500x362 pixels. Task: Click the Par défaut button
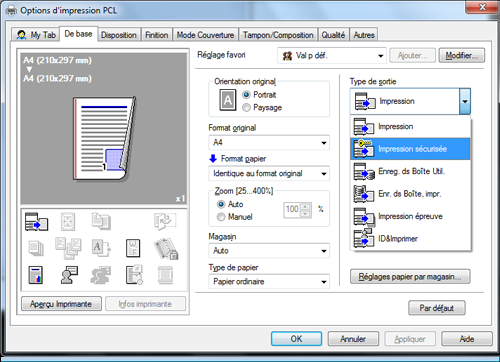pyautogui.click(x=437, y=308)
